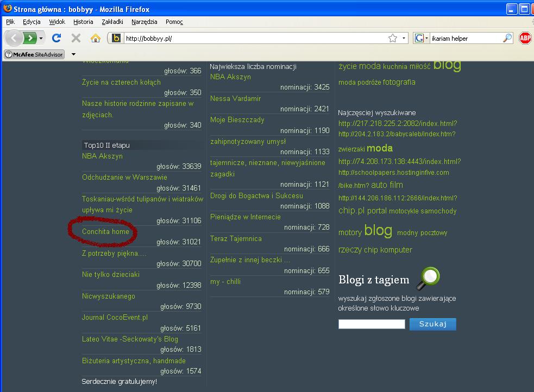This screenshot has width=534, height=392.
Task: Click the ikariam helper search box
Action: 466,38
